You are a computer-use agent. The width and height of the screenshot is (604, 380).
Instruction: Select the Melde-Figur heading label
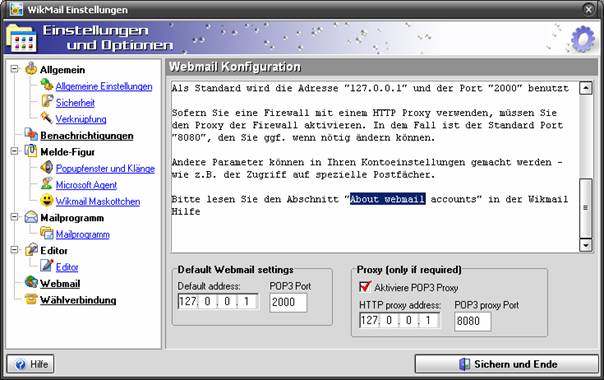coord(67,152)
